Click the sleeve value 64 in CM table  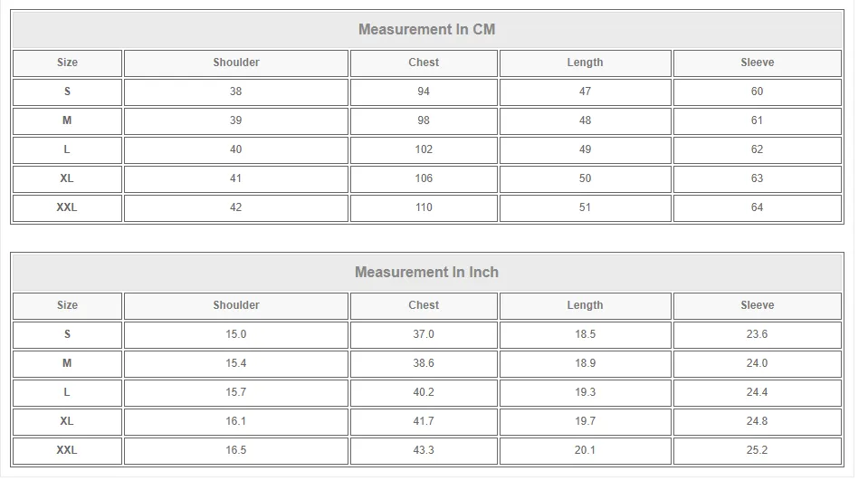pos(758,207)
